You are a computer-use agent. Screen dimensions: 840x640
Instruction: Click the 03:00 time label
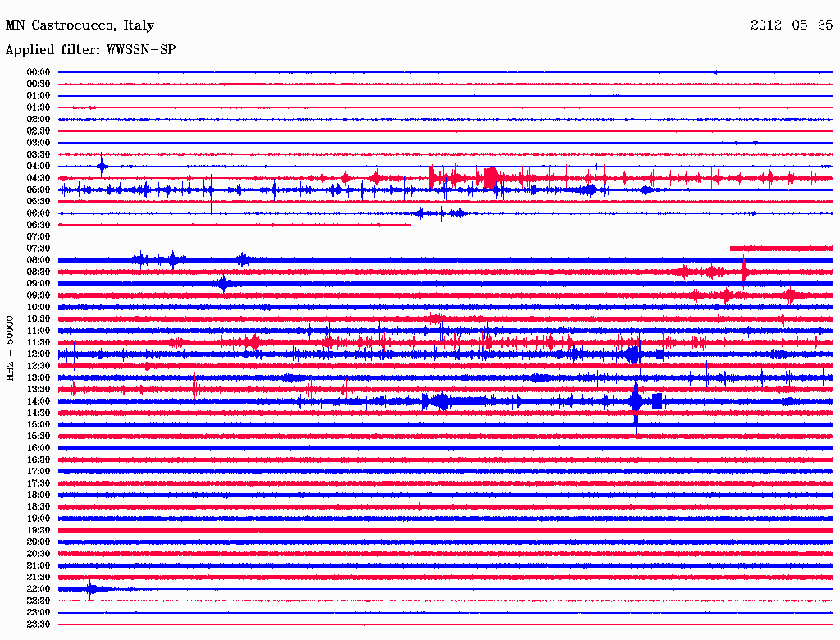(x=39, y=143)
